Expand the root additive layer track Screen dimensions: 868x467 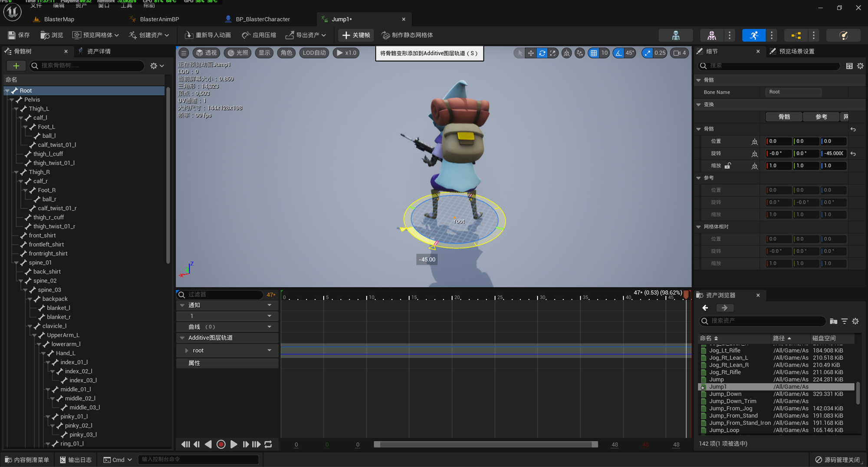tap(187, 351)
